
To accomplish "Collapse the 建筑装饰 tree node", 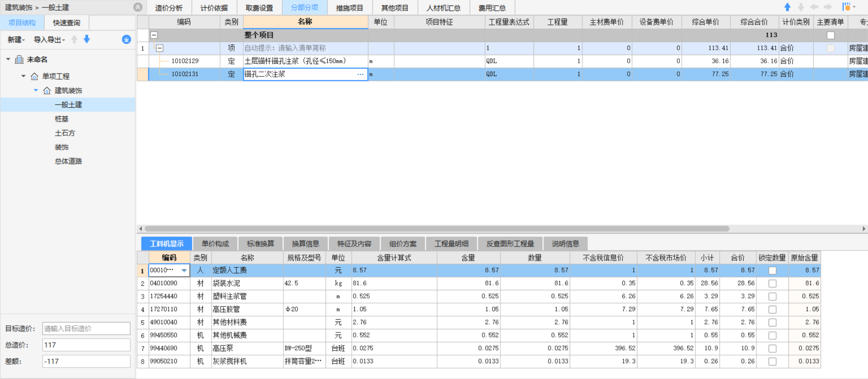I will click(36, 90).
